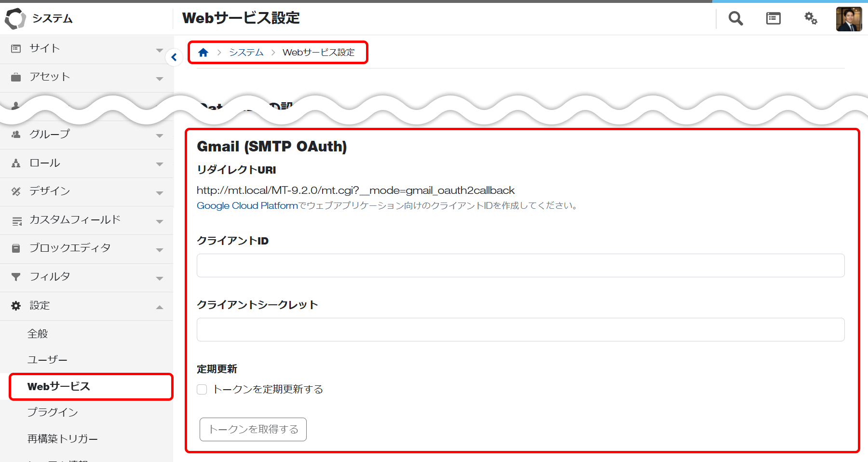Open the activity log list icon
868x462 pixels.
tap(773, 18)
